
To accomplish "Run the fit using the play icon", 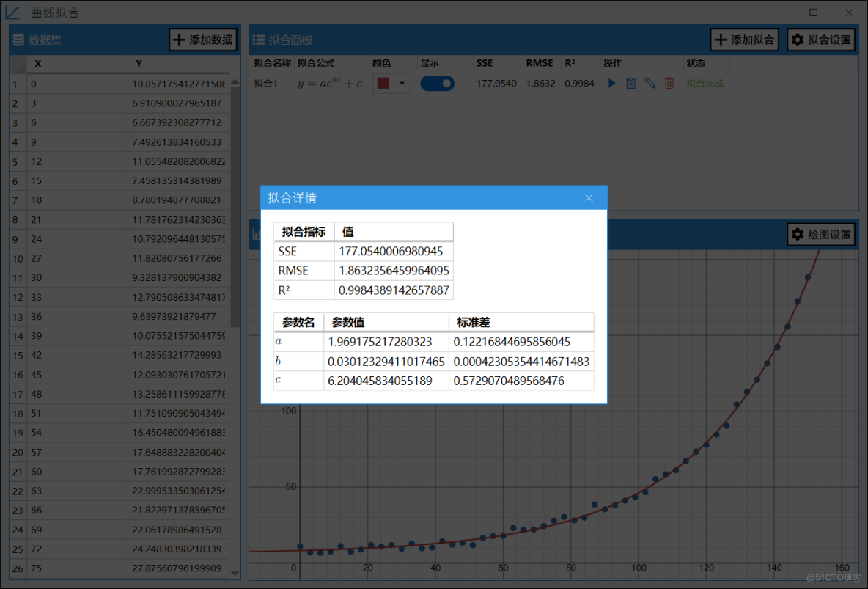I will [x=611, y=83].
